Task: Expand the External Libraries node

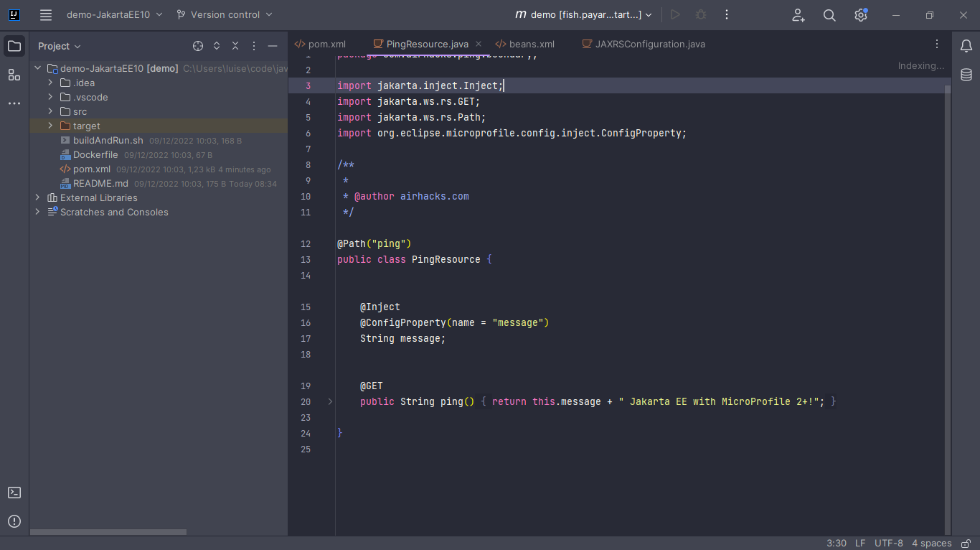Action: 38,197
